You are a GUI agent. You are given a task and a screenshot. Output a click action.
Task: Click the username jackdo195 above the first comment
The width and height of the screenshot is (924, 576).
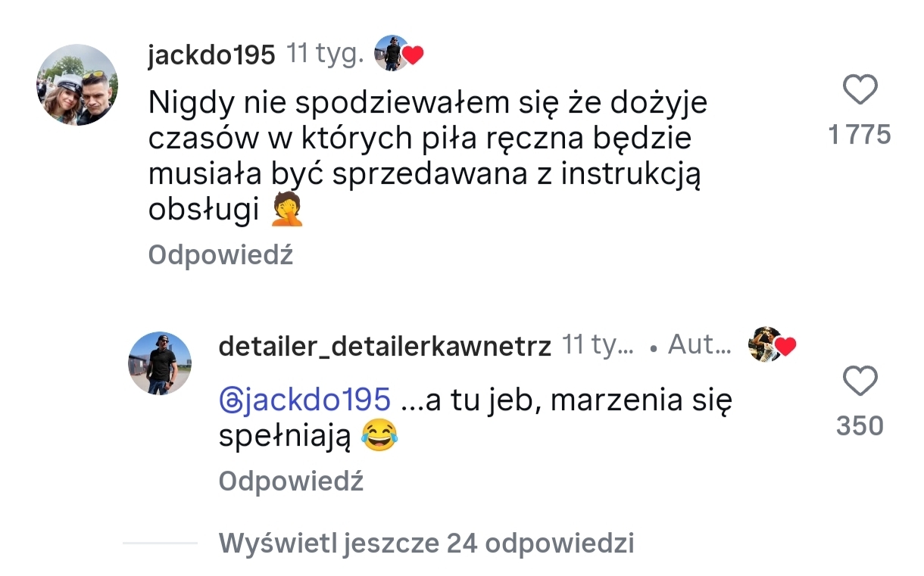(211, 54)
